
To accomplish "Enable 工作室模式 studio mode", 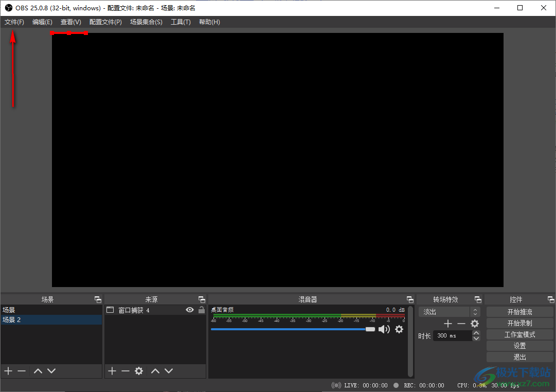I will click(519, 334).
